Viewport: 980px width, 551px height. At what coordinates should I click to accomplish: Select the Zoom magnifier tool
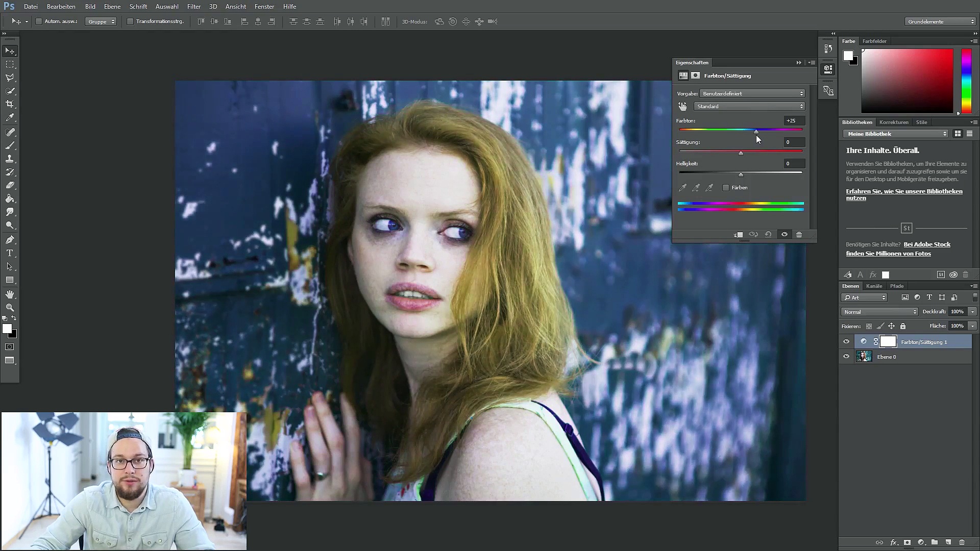pos(10,308)
